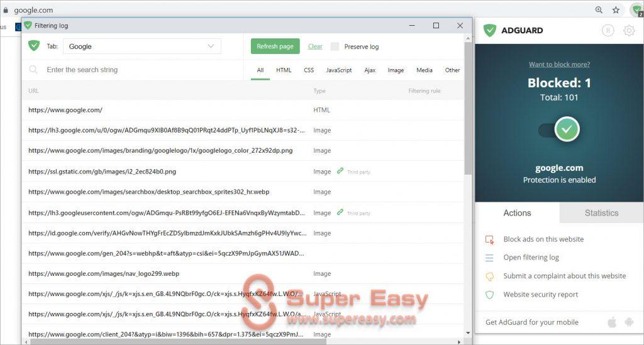Click the horizontal scrollbar of filtering log
The height and width of the screenshot is (345, 644).
179,342
